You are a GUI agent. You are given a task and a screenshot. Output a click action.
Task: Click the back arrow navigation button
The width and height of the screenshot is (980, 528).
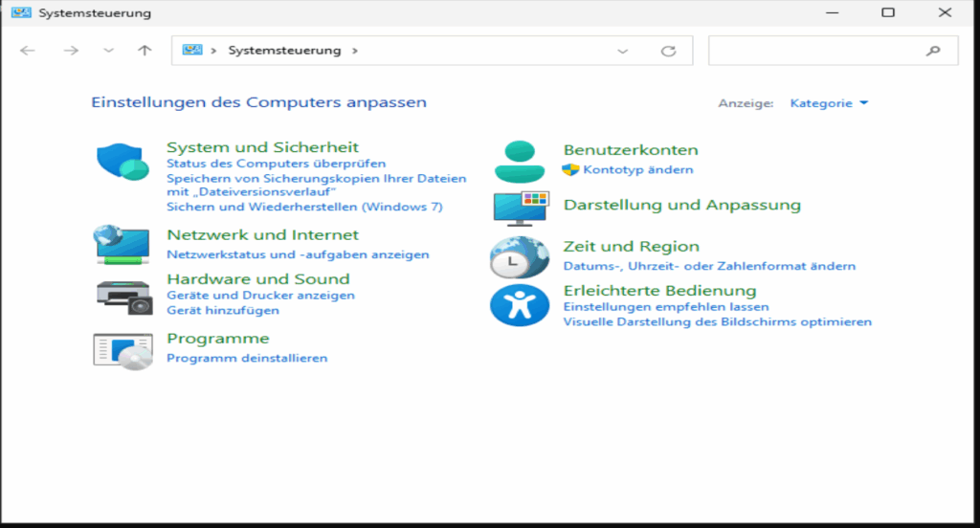pos(28,51)
